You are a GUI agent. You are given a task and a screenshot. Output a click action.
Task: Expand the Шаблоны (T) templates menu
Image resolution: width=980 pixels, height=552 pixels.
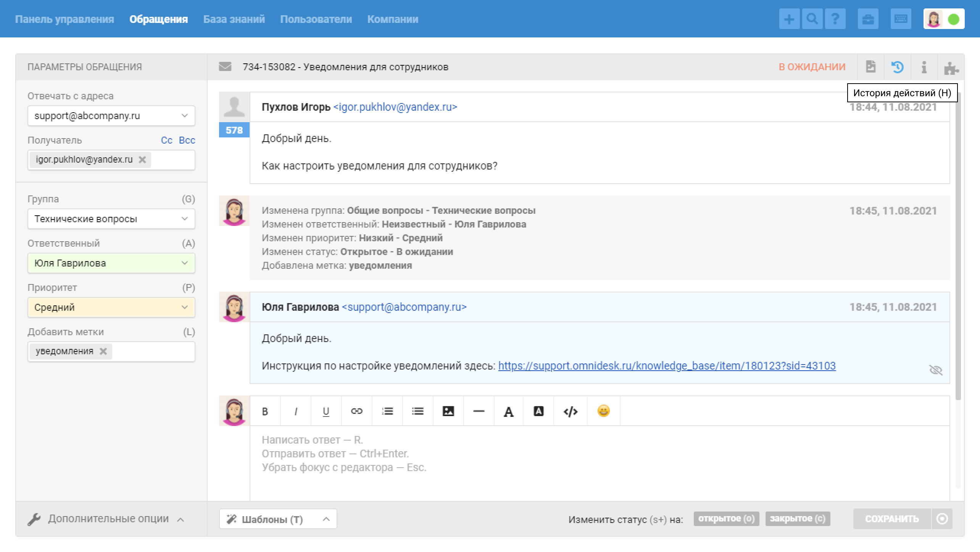coord(278,519)
